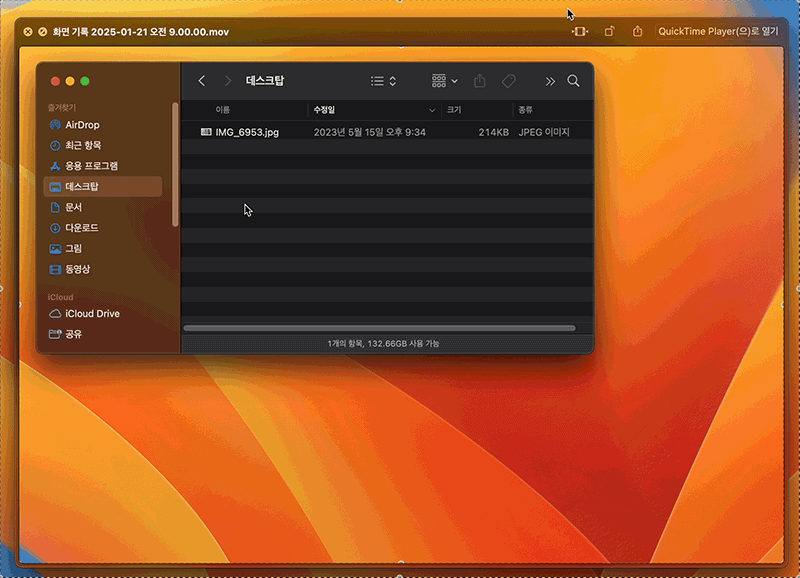
Task: Click the red close button of Finder
Action: tap(56, 81)
